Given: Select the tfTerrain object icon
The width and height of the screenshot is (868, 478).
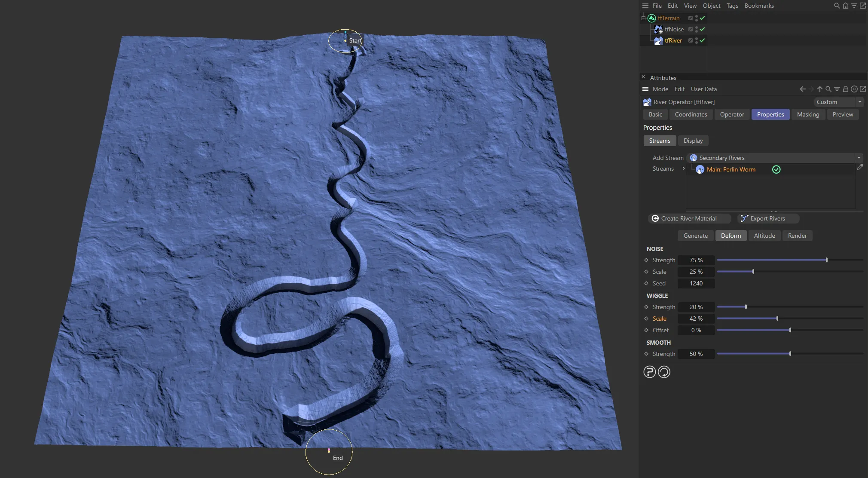Looking at the screenshot, I should [x=651, y=18].
